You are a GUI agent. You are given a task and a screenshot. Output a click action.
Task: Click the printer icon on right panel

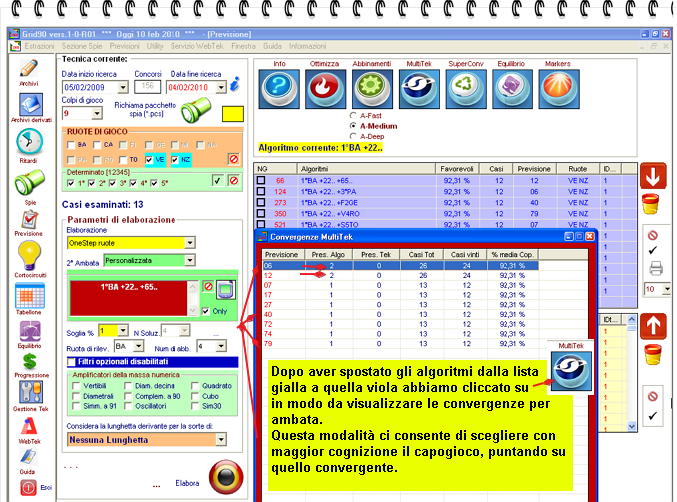tap(656, 268)
